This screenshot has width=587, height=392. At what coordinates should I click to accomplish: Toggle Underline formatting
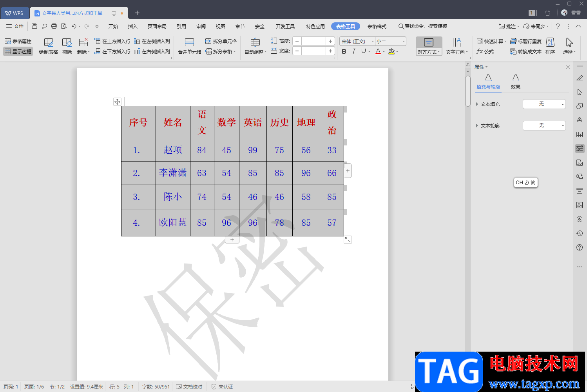click(364, 51)
